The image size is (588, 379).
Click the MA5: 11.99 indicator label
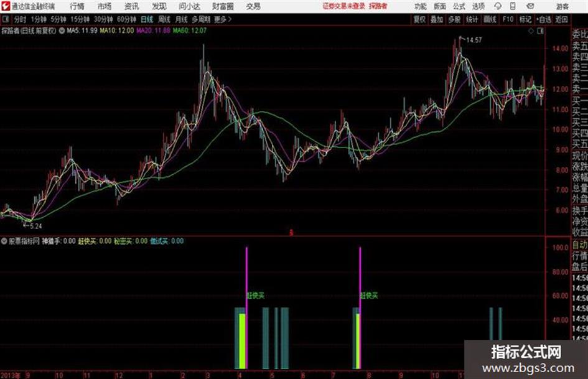(82, 30)
